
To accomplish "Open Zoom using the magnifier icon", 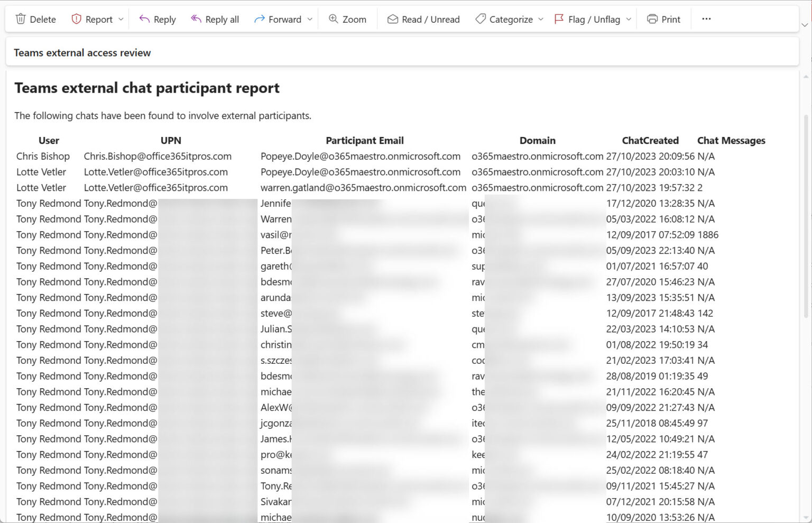I will pos(333,19).
